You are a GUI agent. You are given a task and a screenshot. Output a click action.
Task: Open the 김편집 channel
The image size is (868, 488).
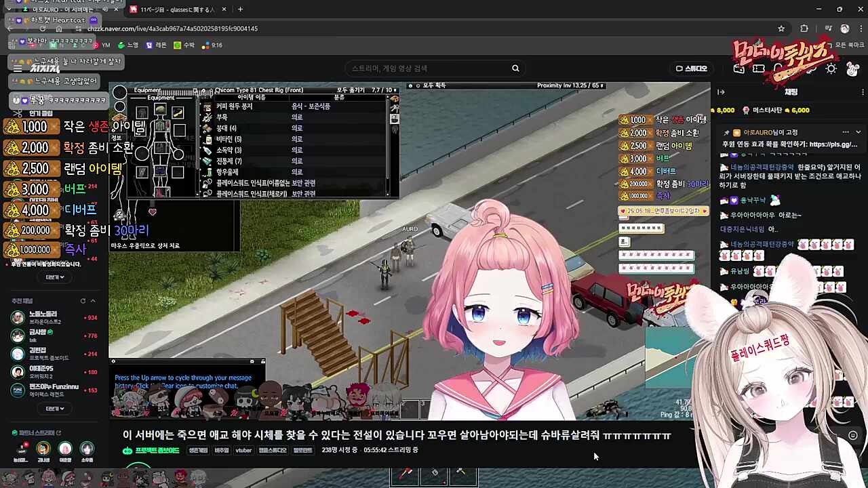pos(56,354)
